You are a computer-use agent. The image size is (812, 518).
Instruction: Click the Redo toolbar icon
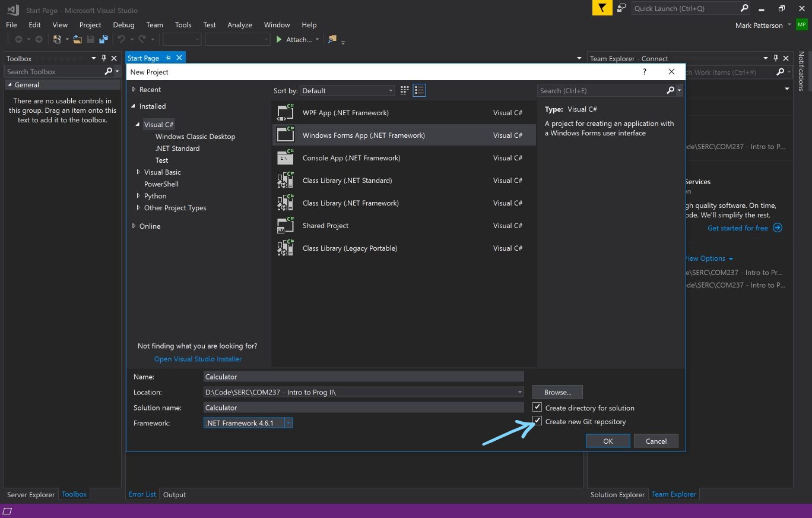pyautogui.click(x=142, y=39)
